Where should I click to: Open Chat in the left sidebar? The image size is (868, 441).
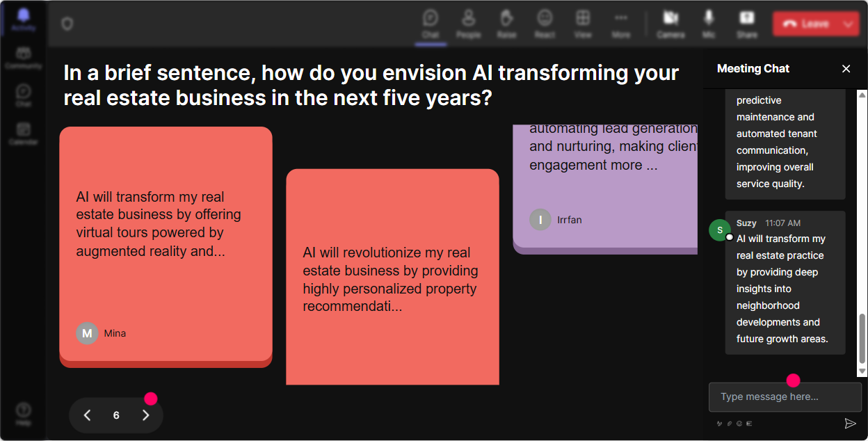point(24,95)
